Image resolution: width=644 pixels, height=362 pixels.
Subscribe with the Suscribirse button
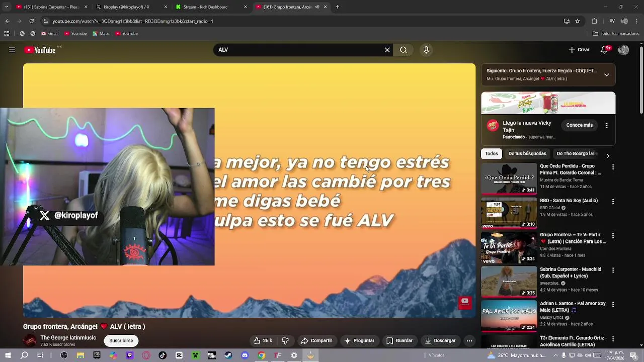click(x=121, y=340)
